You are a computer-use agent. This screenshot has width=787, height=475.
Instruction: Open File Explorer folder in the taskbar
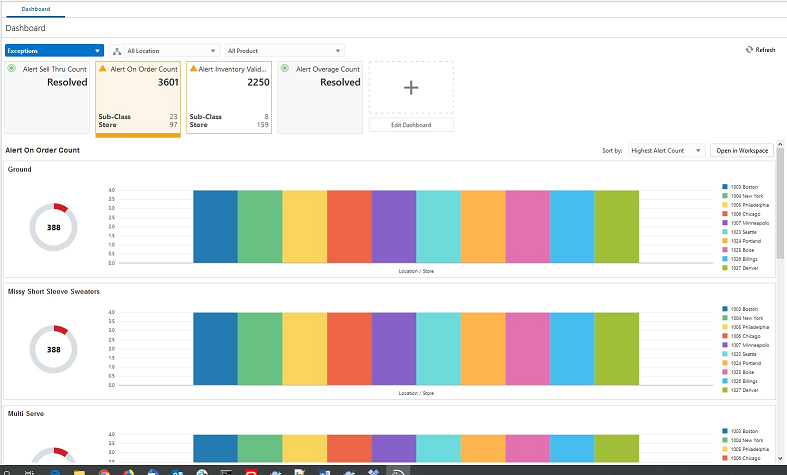tap(79, 472)
